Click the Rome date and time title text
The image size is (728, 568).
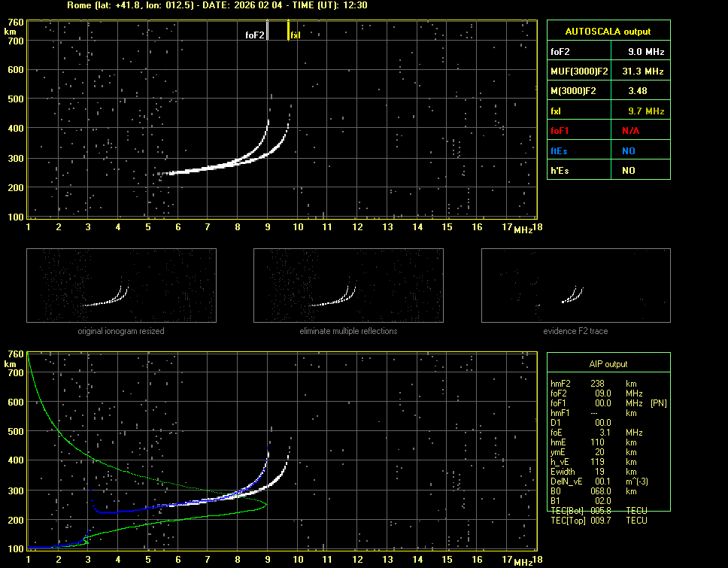click(x=217, y=5)
